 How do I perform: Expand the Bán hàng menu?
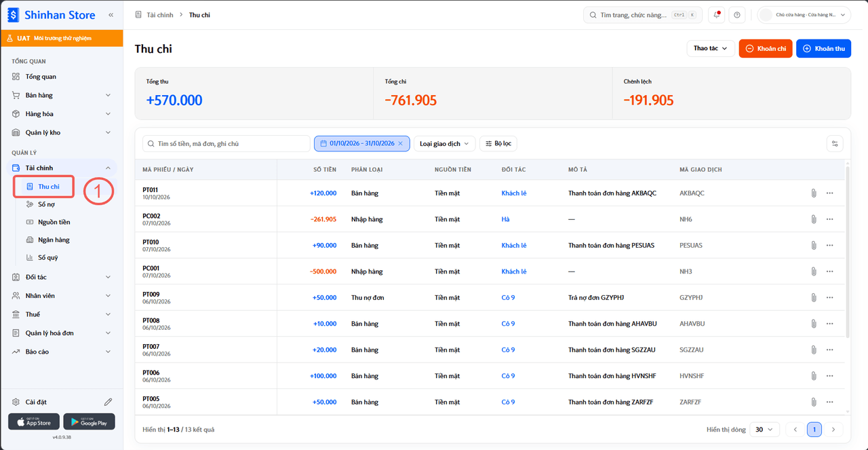[x=62, y=96]
